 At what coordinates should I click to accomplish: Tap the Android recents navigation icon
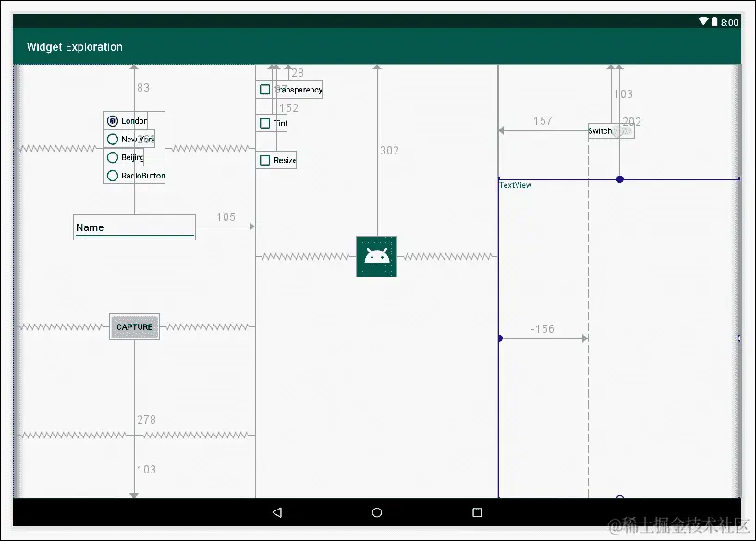point(477,512)
